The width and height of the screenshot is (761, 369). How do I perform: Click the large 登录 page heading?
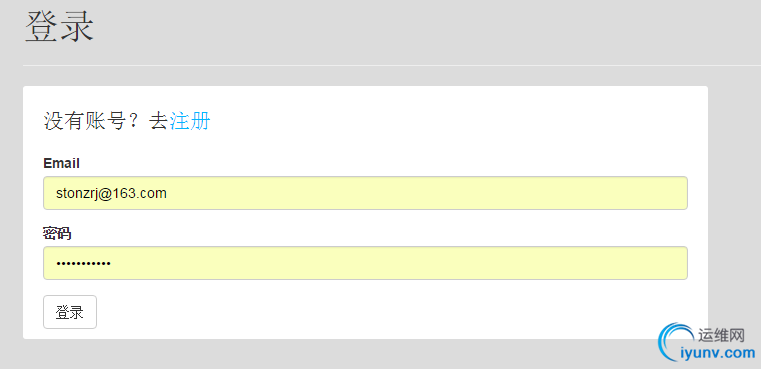coord(59,27)
